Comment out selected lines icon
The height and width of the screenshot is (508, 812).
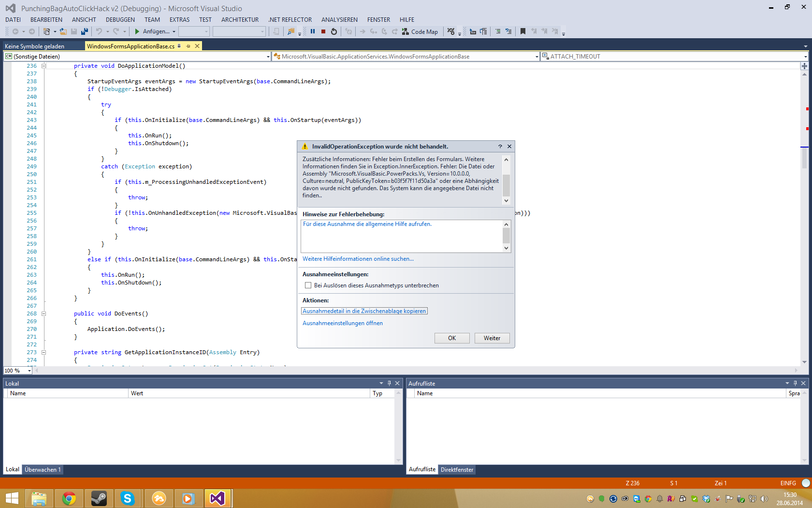(498, 31)
